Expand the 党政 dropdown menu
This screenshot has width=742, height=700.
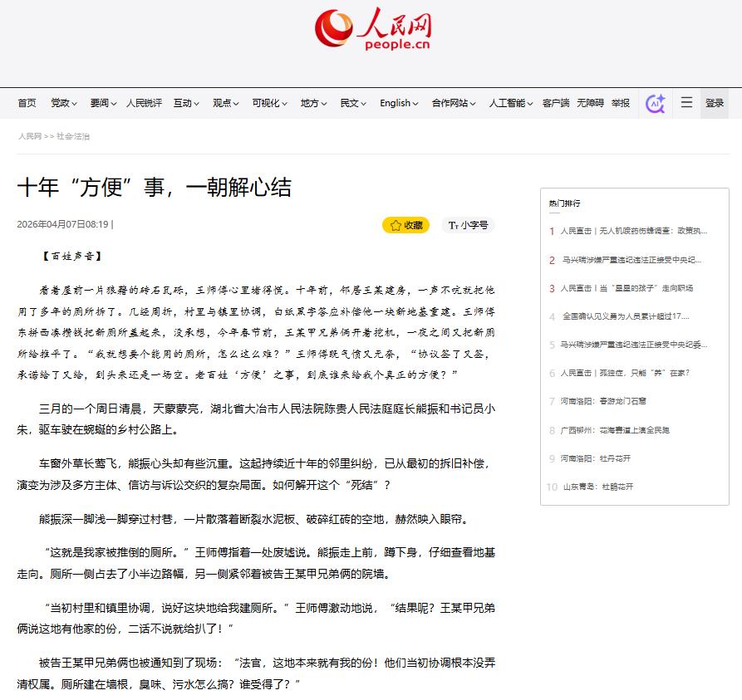pos(63,104)
